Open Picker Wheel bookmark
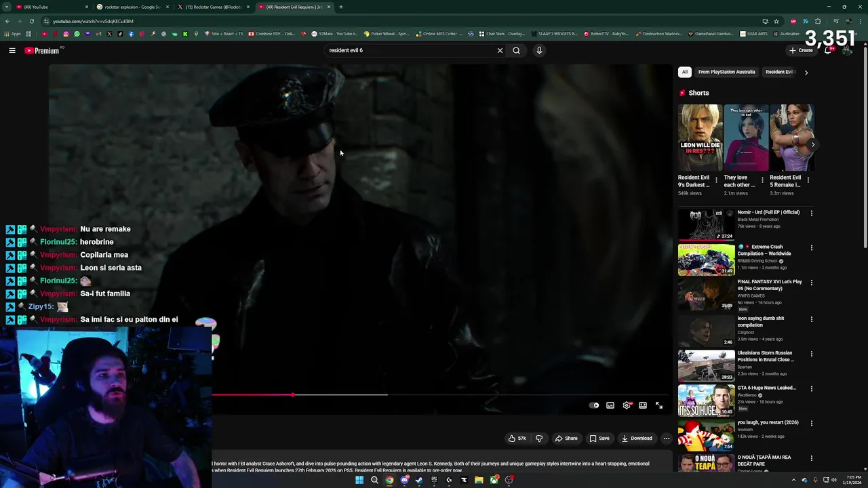868x488 pixels. [x=387, y=34]
